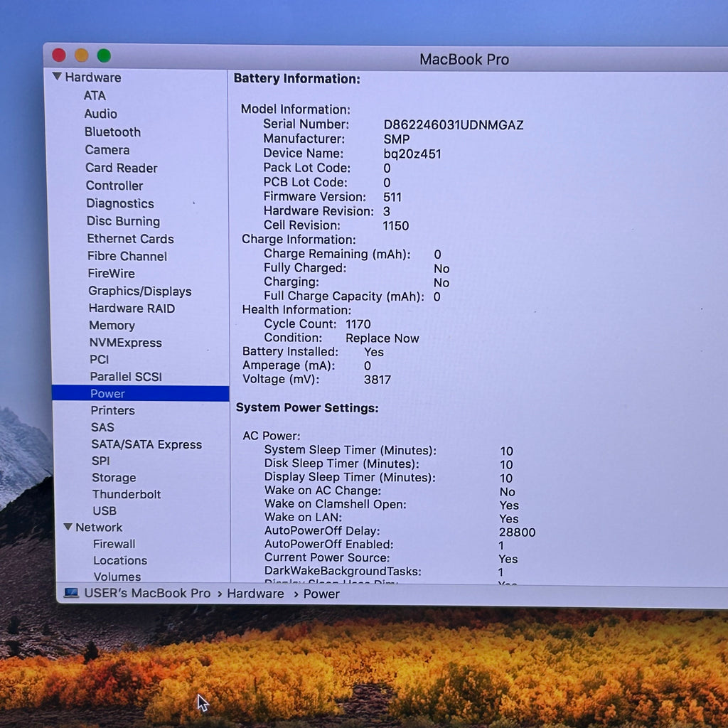This screenshot has width=728, height=728.
Task: Open the PCI entry
Action: click(100, 359)
